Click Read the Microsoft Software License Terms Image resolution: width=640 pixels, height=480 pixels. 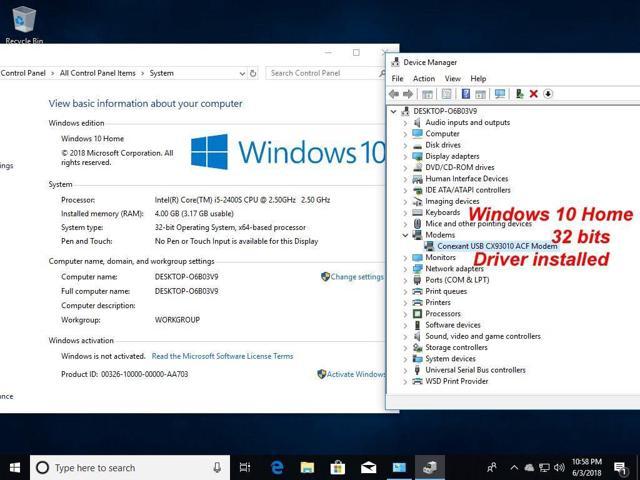pyautogui.click(x=222, y=356)
